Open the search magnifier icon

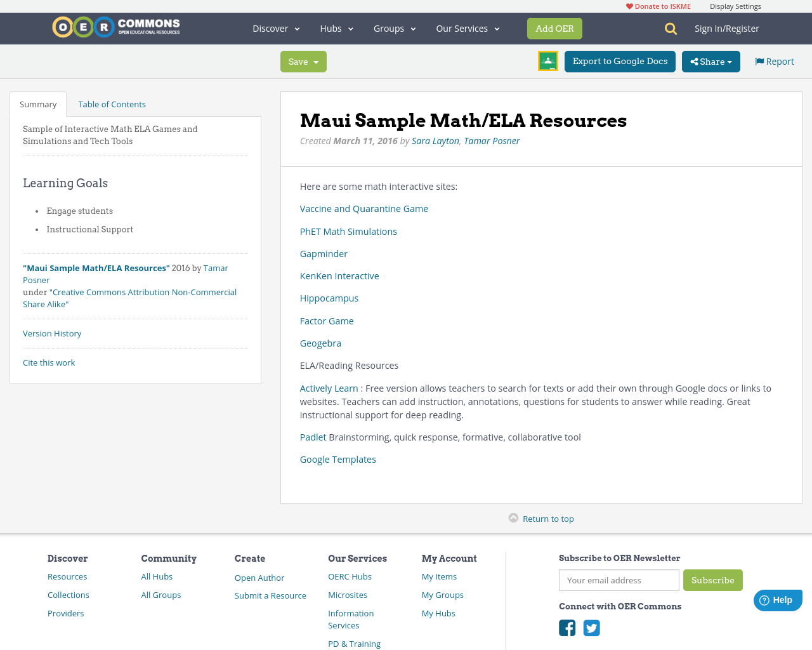point(671,29)
